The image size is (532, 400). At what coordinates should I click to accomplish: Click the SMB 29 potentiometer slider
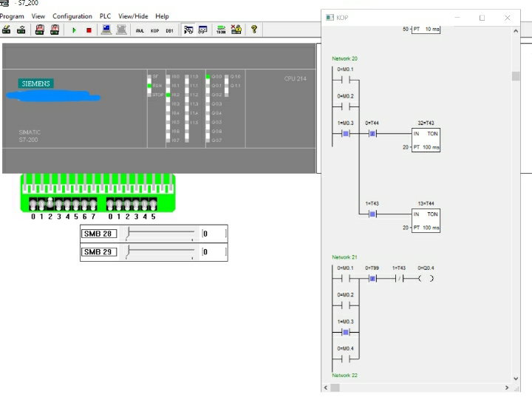[x=160, y=252]
